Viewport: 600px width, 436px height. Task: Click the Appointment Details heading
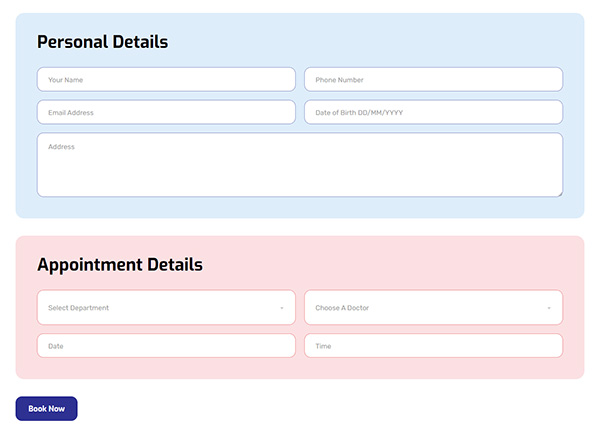[x=119, y=265]
